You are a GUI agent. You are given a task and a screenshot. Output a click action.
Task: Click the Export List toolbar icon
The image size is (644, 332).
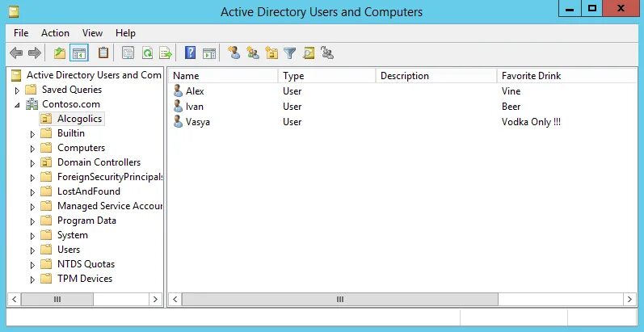coord(166,53)
